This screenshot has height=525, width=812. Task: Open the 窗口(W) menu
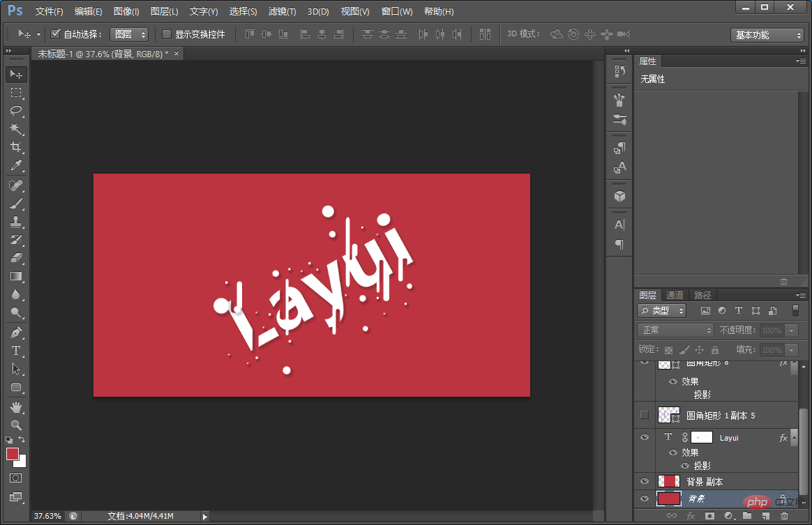[397, 11]
